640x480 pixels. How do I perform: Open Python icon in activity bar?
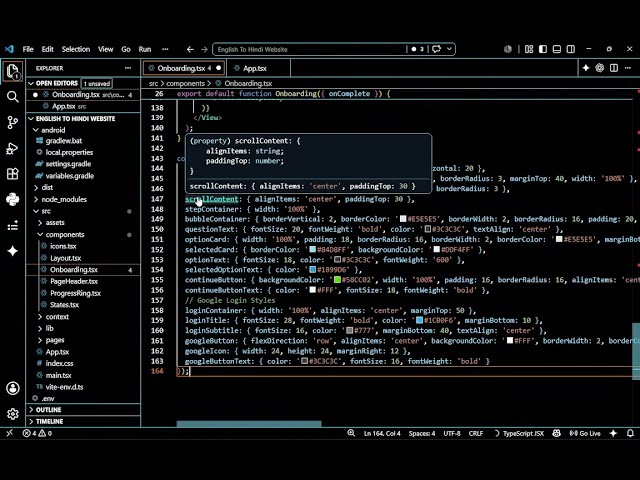pos(13,199)
